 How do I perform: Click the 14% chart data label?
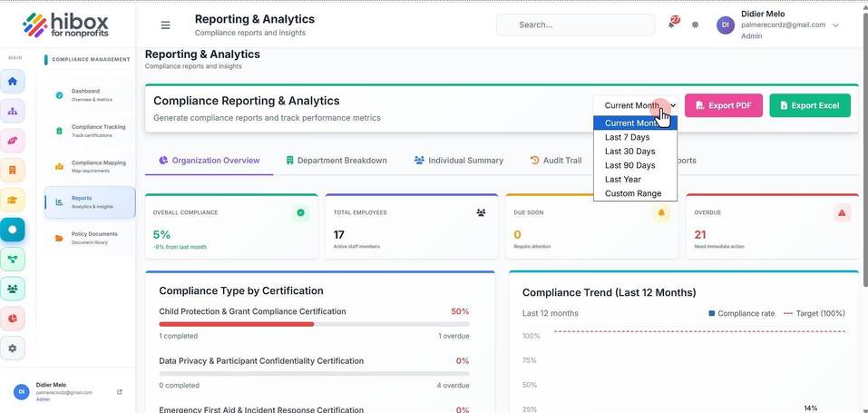pyautogui.click(x=811, y=408)
